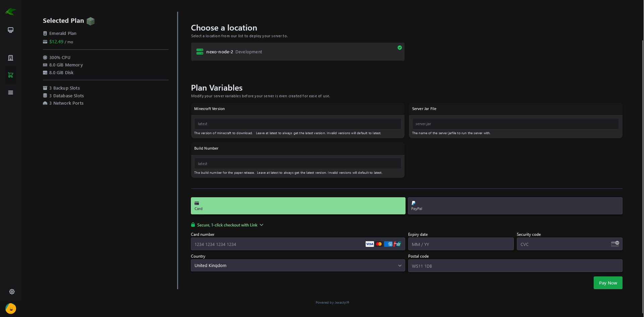This screenshot has width=644, height=317.
Task: Click the disk icon beside 8.0 GiB Disk
Action: pos(45,72)
